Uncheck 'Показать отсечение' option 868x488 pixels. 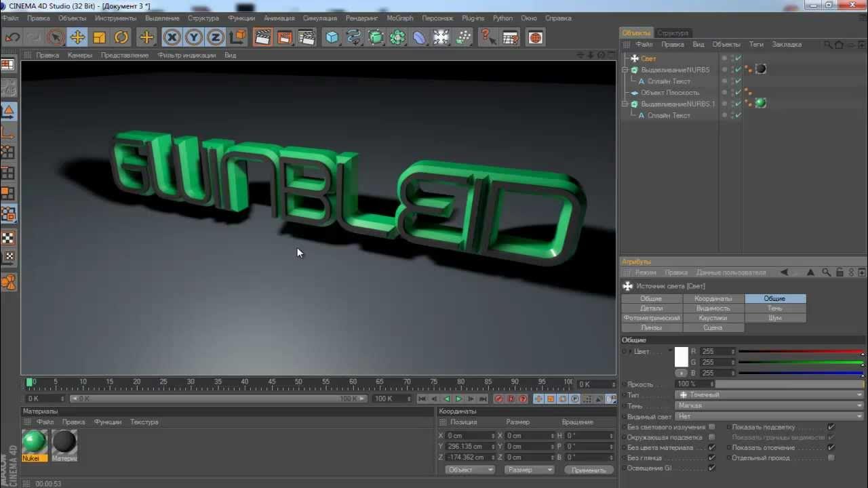point(831,447)
